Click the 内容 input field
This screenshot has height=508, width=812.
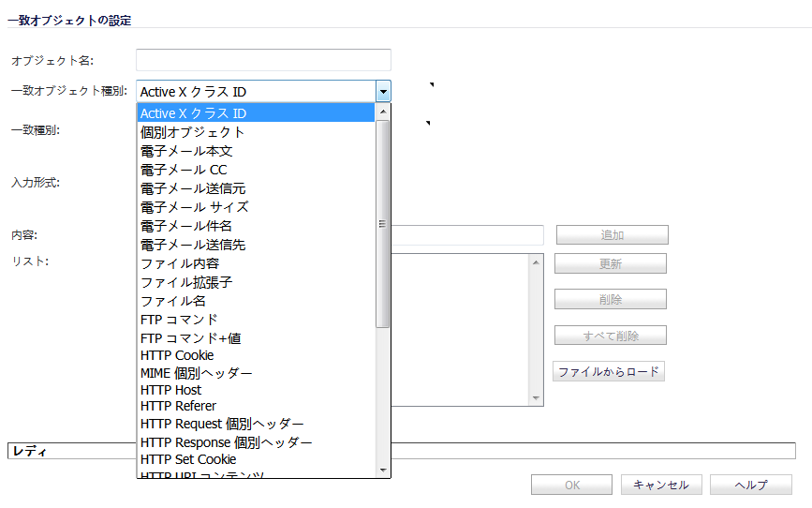(467, 235)
